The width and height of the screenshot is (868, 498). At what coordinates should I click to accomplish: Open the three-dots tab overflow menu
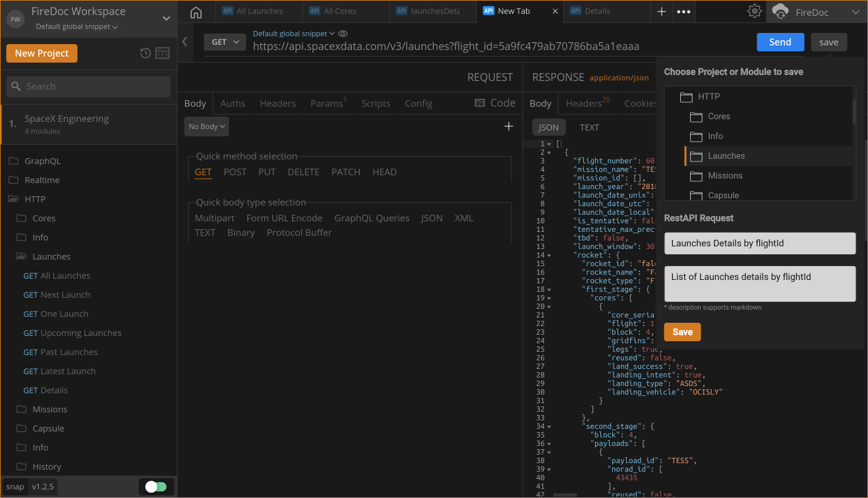click(683, 11)
